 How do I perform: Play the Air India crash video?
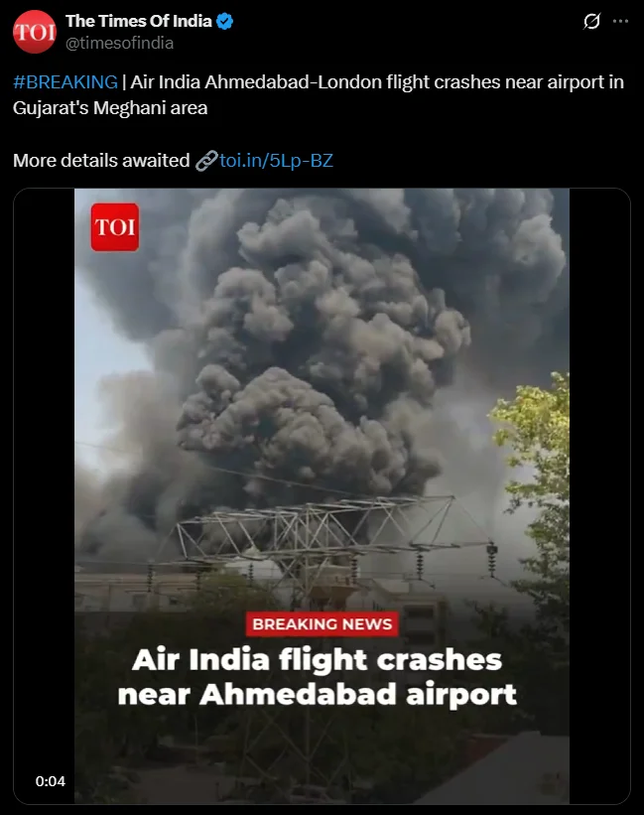coord(322,496)
